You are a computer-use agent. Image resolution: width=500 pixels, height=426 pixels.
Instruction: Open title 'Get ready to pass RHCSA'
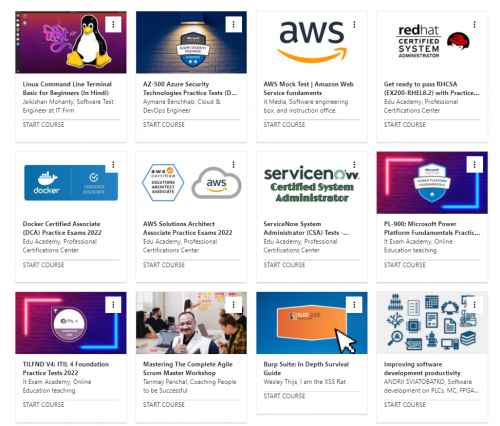431,88
